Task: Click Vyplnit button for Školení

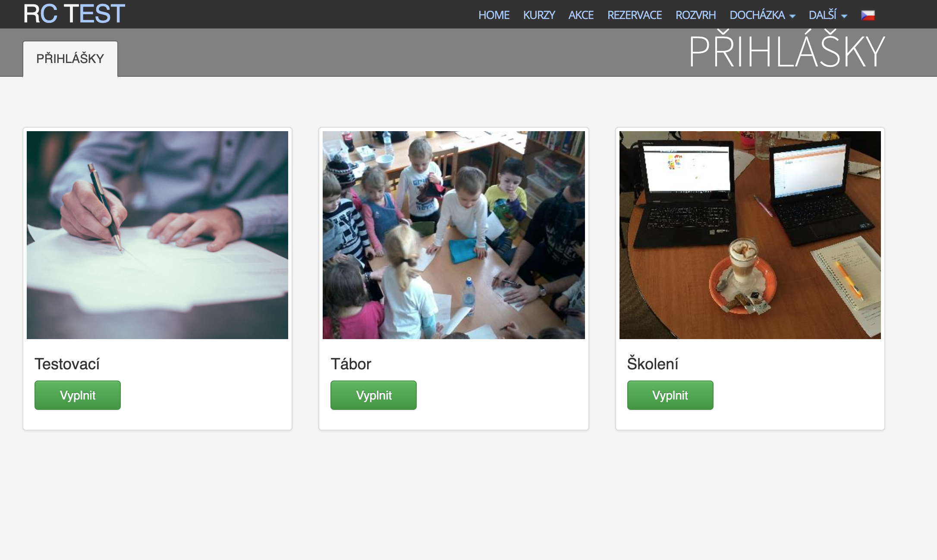Action: point(670,395)
